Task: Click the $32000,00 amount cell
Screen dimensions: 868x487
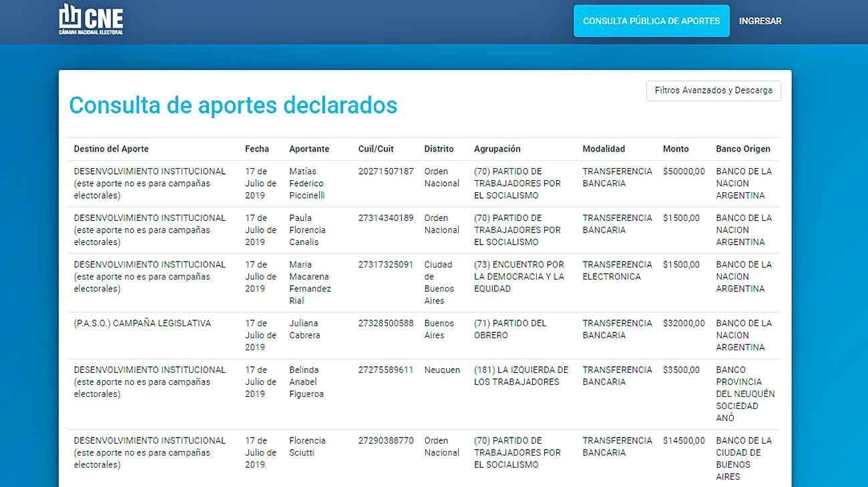Action: pyautogui.click(x=684, y=324)
